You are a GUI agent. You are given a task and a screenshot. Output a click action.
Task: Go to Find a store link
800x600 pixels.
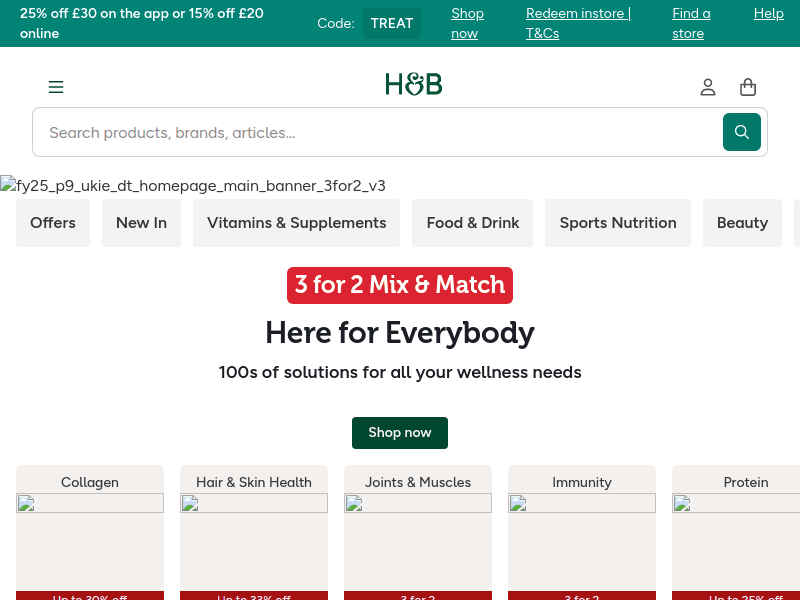pos(691,23)
